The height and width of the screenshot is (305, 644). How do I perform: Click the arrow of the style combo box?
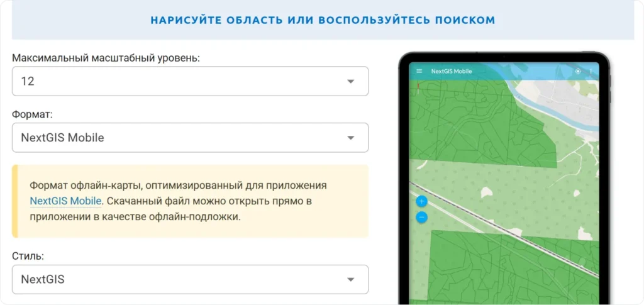coord(350,280)
